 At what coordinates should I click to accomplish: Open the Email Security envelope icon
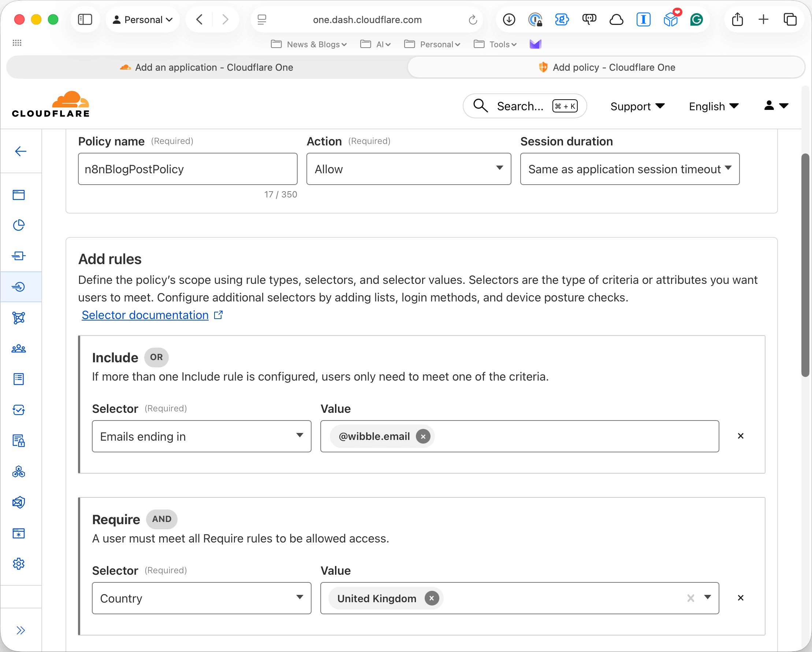click(x=19, y=503)
